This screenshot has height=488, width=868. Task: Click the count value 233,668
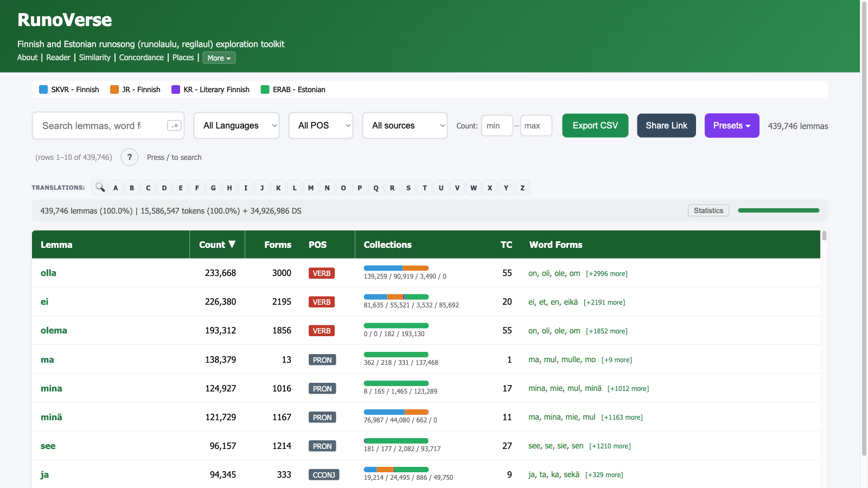pyautogui.click(x=220, y=273)
